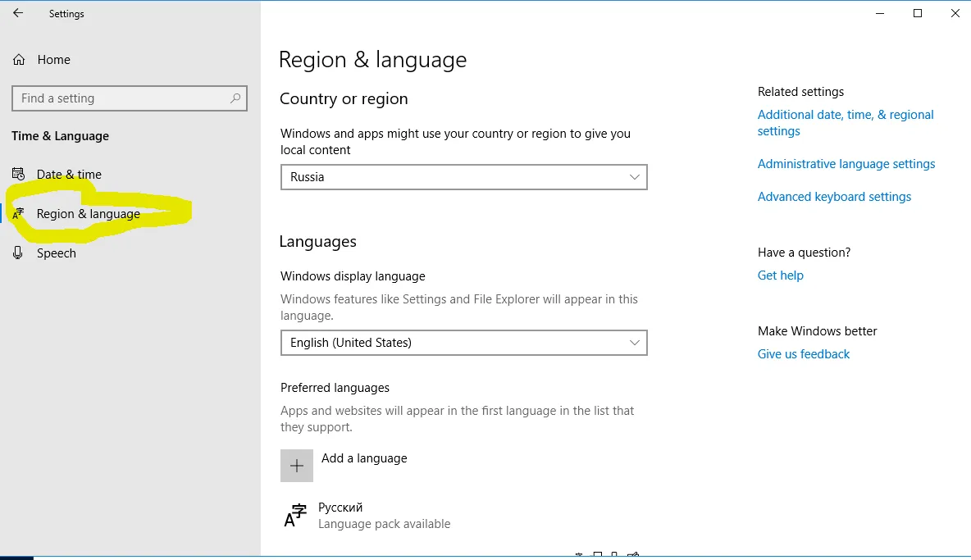Click the text about Settings and File Explorer
The width and height of the screenshot is (971, 560).
coord(459,307)
